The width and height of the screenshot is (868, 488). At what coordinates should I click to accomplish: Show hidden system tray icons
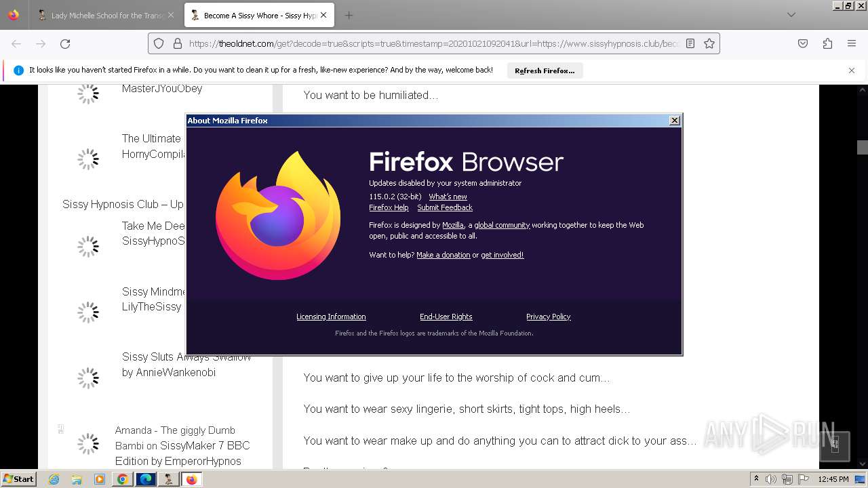pos(756,479)
